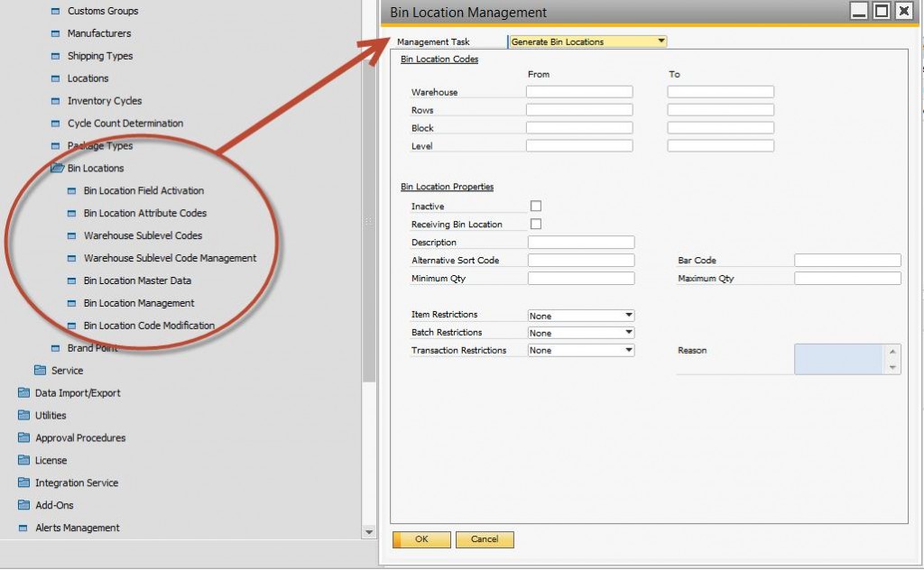This screenshot has height=570, width=924.
Task: Click the icon beside Bin Location Master Data
Action: coord(72,280)
